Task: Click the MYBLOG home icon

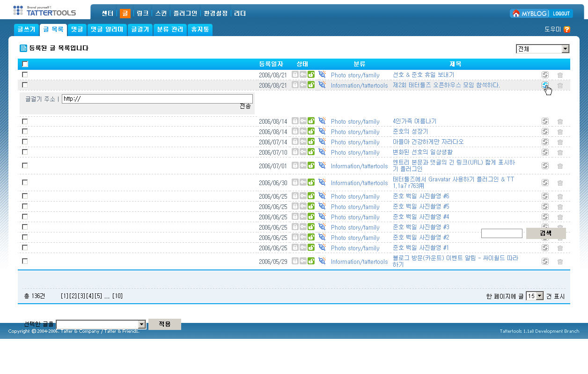Action: [x=516, y=14]
